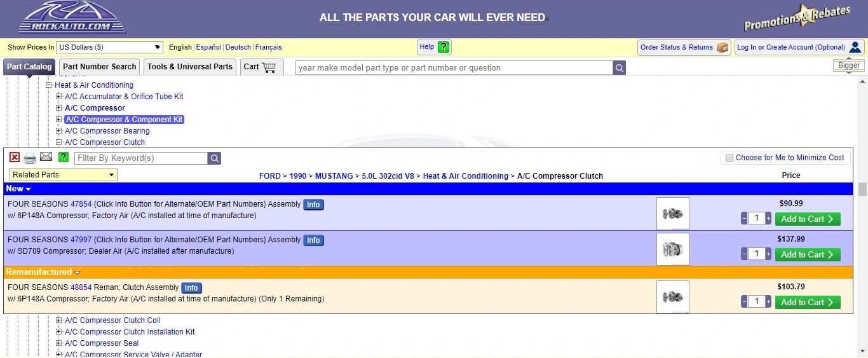Click in the main parts search field
This screenshot has height=358, width=868.
tap(454, 68)
